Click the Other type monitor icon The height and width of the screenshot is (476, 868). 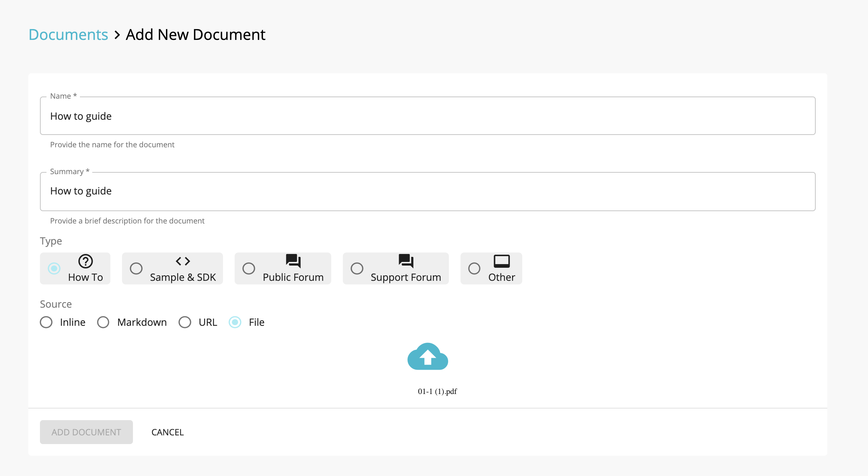tap(502, 261)
